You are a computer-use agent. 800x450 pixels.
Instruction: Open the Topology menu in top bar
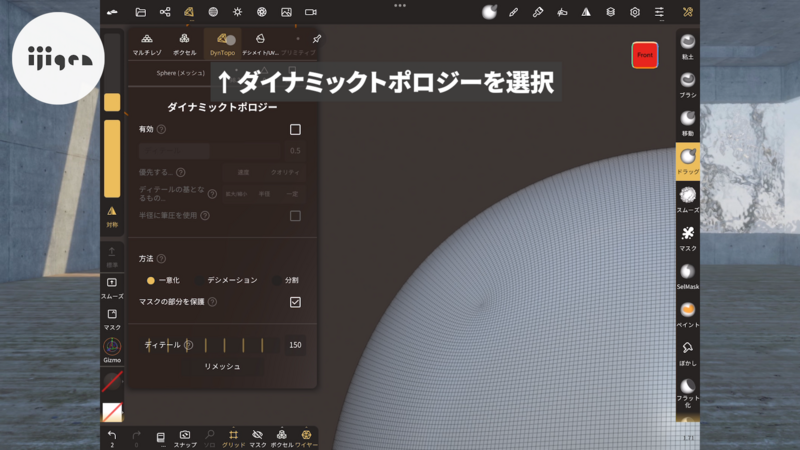pyautogui.click(x=189, y=12)
